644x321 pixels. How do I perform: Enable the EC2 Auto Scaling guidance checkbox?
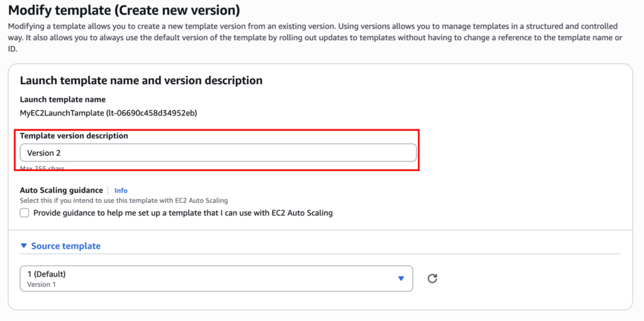(25, 213)
